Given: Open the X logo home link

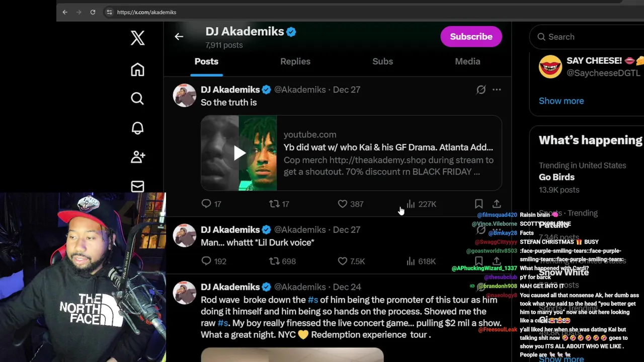Looking at the screenshot, I should [137, 38].
